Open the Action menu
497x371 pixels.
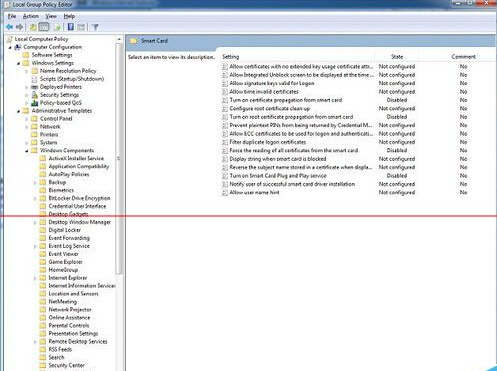click(x=31, y=16)
